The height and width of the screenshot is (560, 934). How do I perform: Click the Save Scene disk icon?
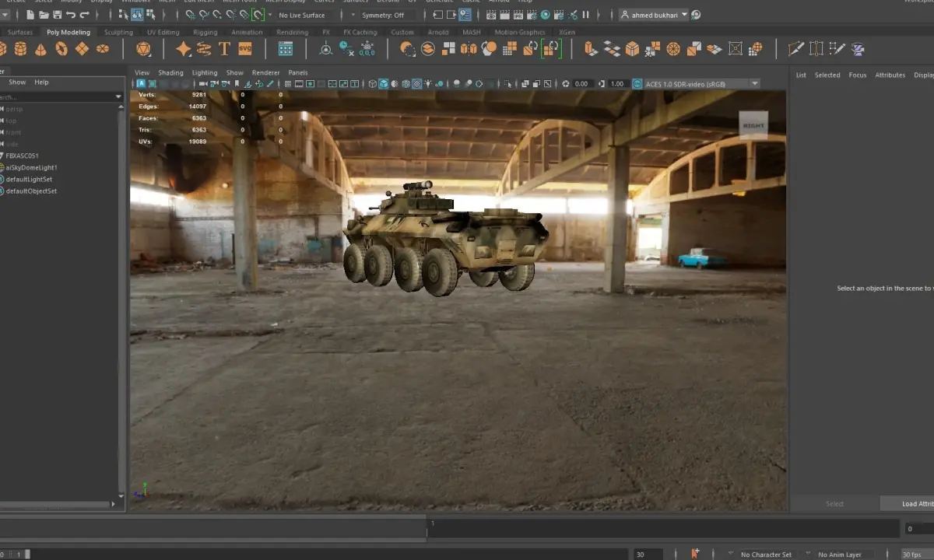click(57, 15)
